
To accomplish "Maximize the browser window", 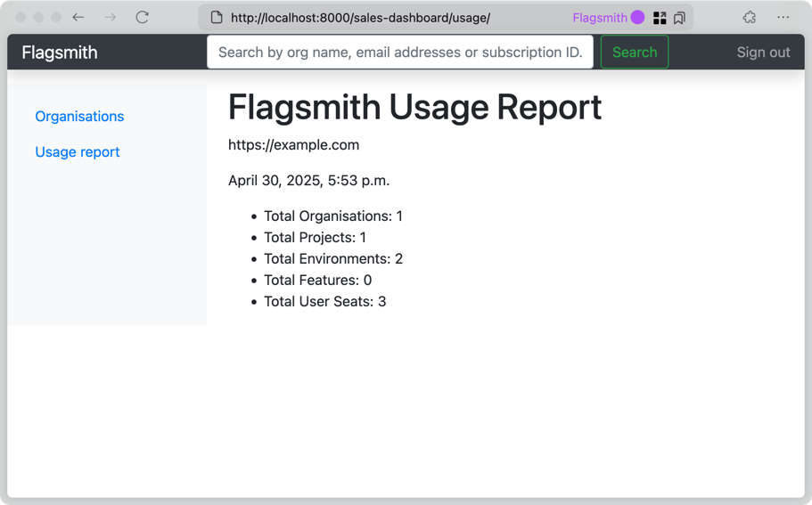I will pos(56,17).
